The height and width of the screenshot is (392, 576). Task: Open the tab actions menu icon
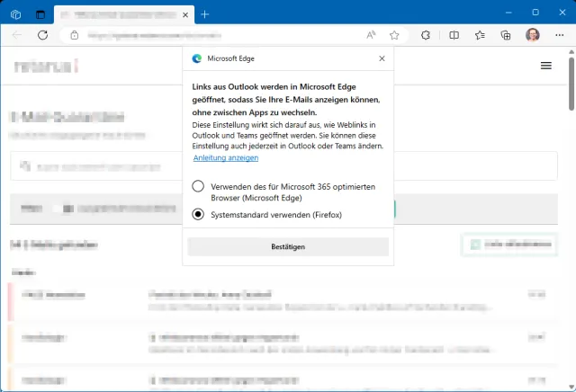(x=40, y=14)
